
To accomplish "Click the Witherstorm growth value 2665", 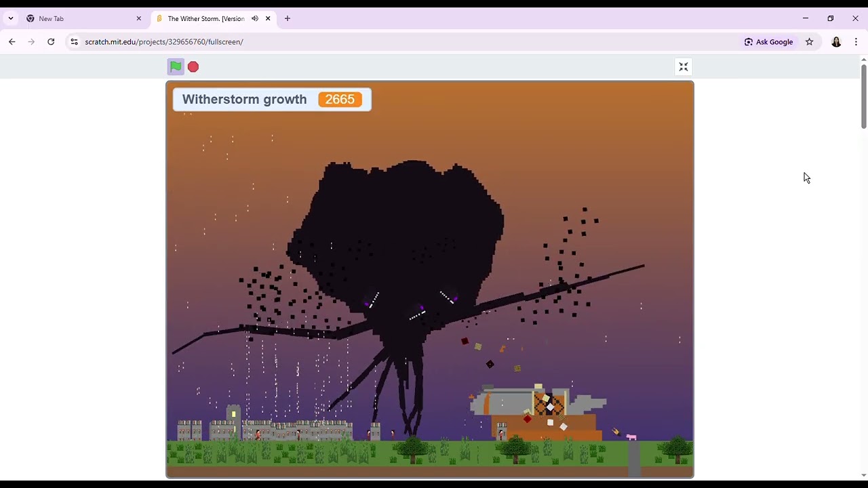I will click(340, 100).
